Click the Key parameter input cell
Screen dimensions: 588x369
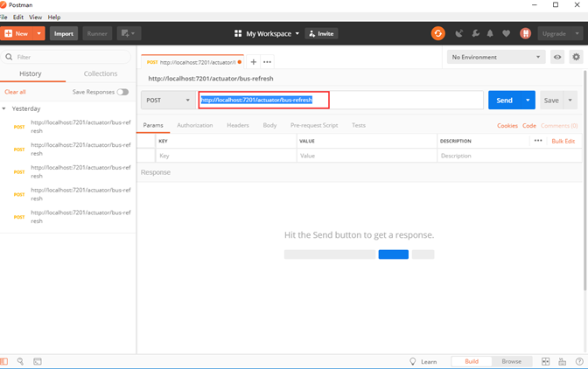[x=226, y=156]
